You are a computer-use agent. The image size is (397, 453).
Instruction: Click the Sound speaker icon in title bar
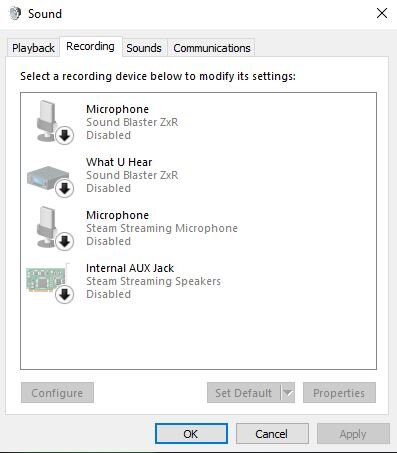click(x=15, y=14)
